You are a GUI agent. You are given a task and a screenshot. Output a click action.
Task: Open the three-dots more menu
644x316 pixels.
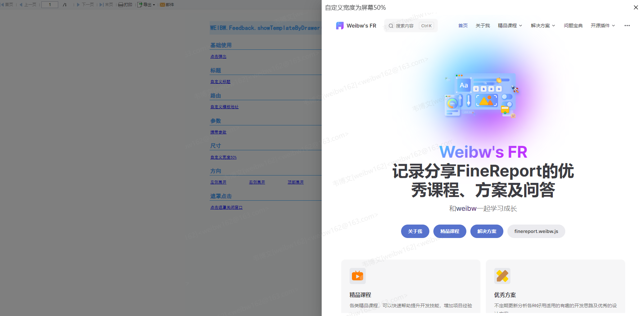point(627,26)
